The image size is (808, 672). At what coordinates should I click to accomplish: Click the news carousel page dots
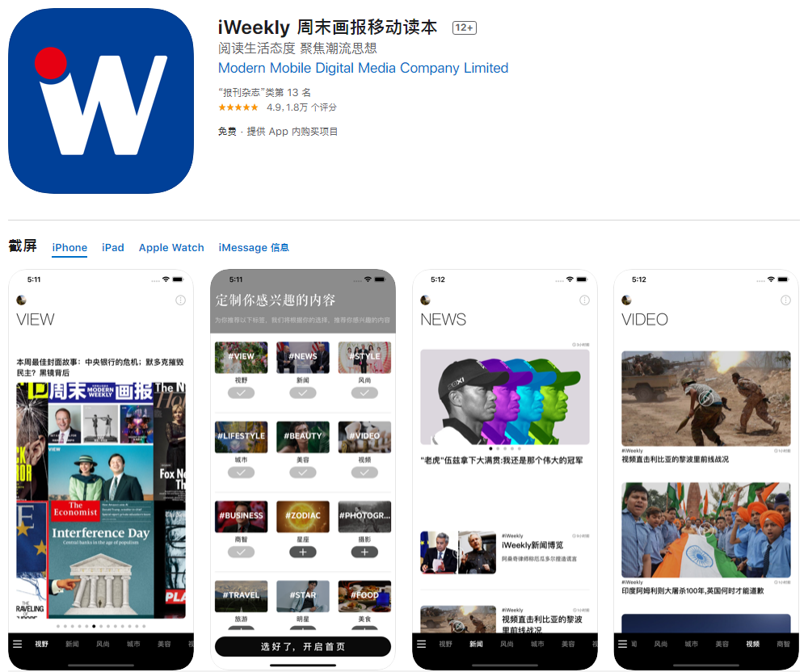point(505,449)
